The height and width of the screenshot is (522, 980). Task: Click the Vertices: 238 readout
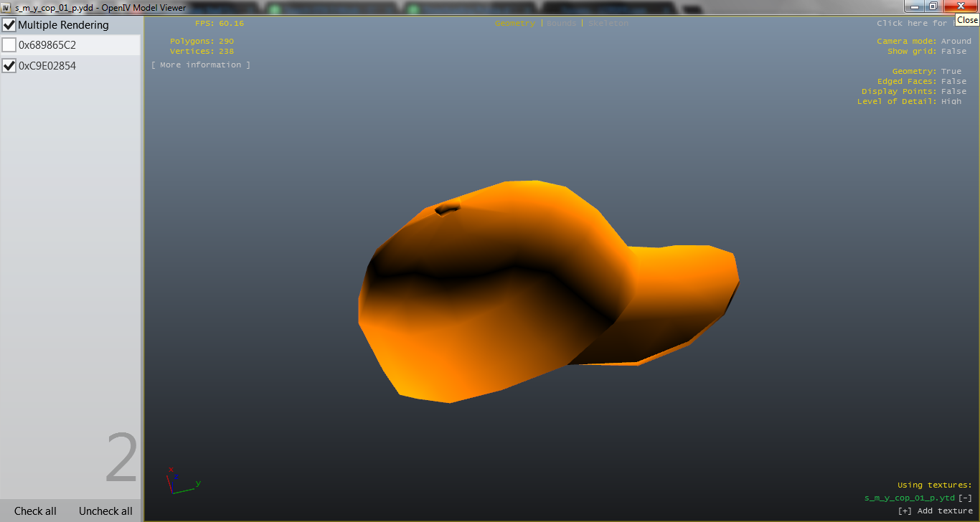click(202, 52)
